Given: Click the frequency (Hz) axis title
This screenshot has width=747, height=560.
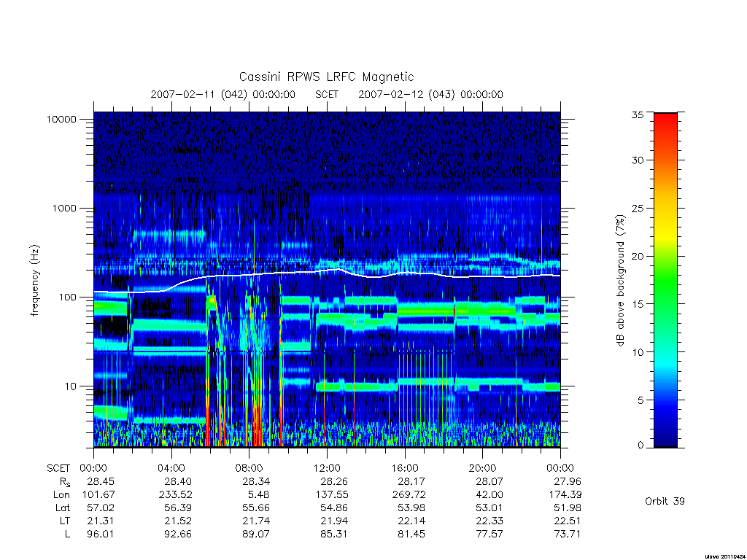Looking at the screenshot, I should tap(35, 281).
